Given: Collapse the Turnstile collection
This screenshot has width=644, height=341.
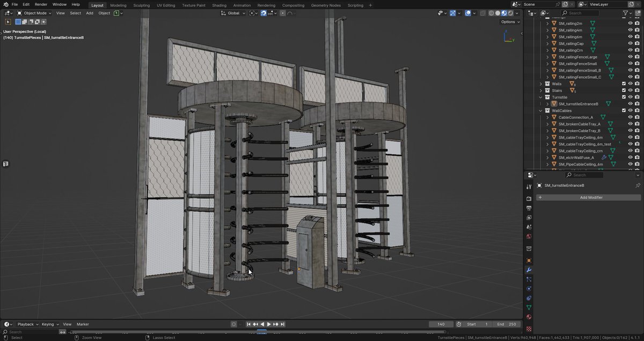Looking at the screenshot, I should 541,97.
